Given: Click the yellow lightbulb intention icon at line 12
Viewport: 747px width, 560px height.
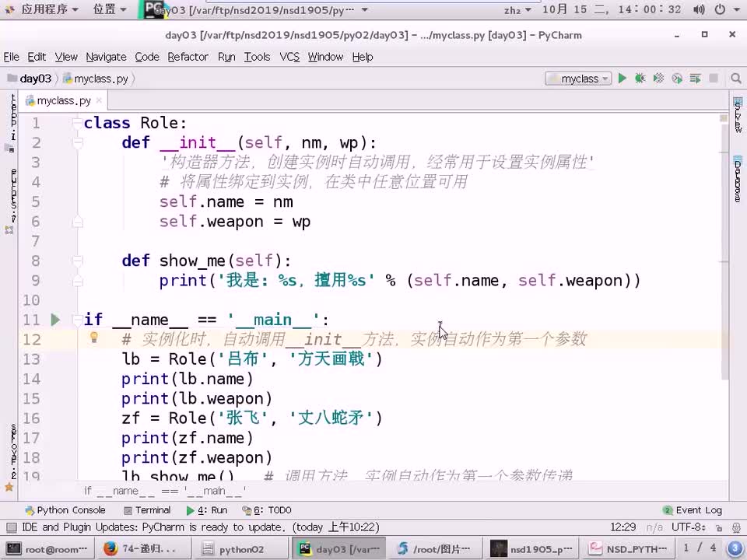Looking at the screenshot, I should [x=94, y=338].
